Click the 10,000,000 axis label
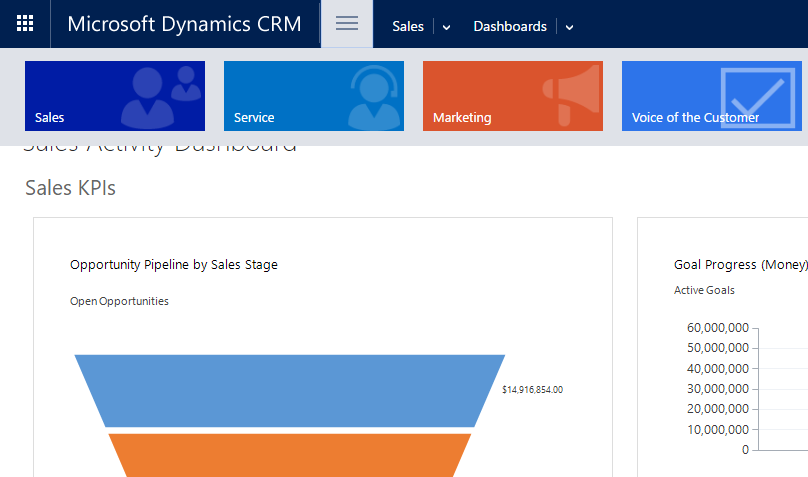Image resolution: width=808 pixels, height=477 pixels. coord(717,429)
